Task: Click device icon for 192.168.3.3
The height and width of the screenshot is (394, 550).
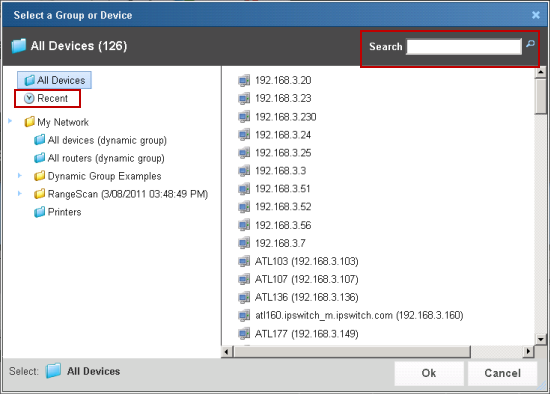Action: (x=244, y=171)
